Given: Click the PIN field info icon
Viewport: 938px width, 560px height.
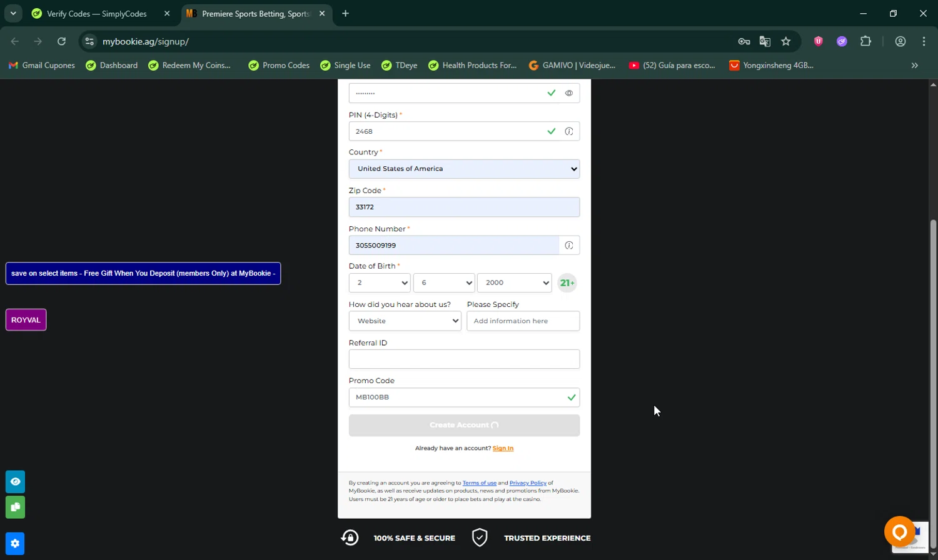Looking at the screenshot, I should pos(569,131).
